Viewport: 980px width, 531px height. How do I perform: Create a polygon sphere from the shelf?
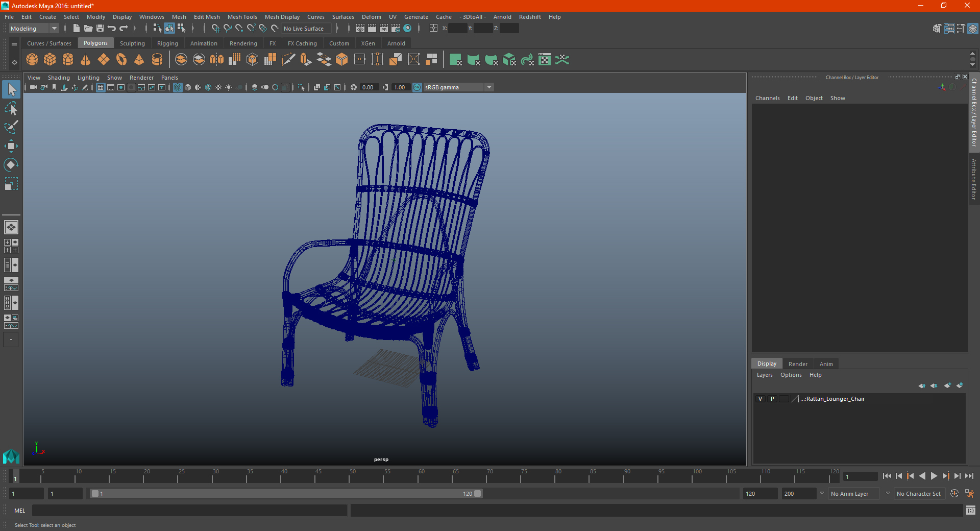point(32,60)
